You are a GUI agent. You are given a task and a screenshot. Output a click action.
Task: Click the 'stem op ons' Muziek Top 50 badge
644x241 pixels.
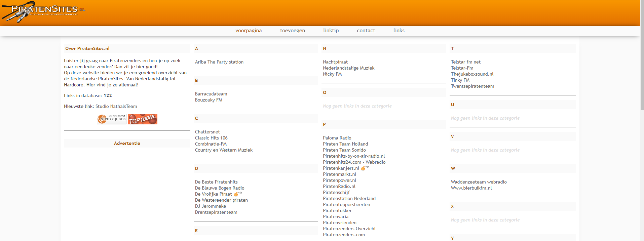111,119
